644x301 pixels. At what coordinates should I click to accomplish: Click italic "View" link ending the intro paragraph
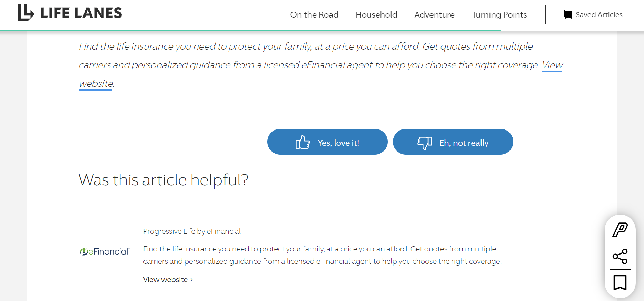point(552,65)
